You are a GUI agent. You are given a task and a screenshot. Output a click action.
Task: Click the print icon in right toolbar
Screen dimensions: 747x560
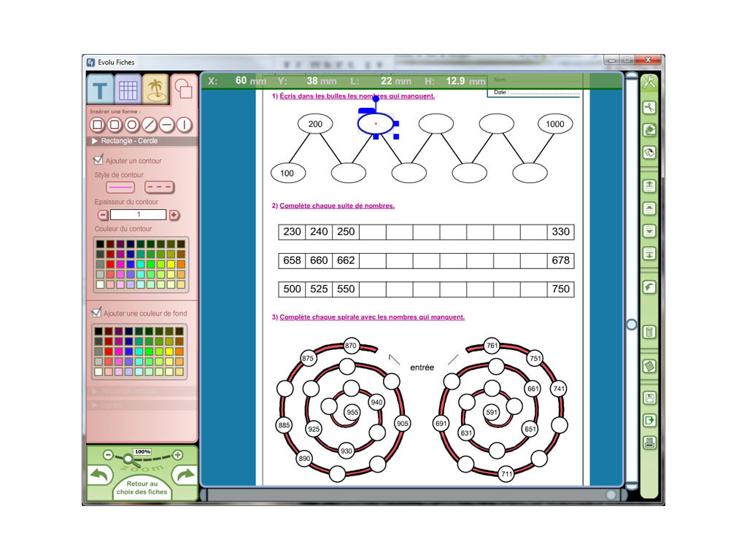tap(649, 442)
